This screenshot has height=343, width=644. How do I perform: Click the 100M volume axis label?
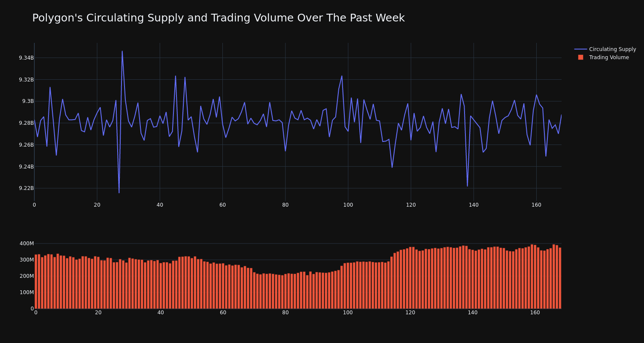(x=26, y=292)
